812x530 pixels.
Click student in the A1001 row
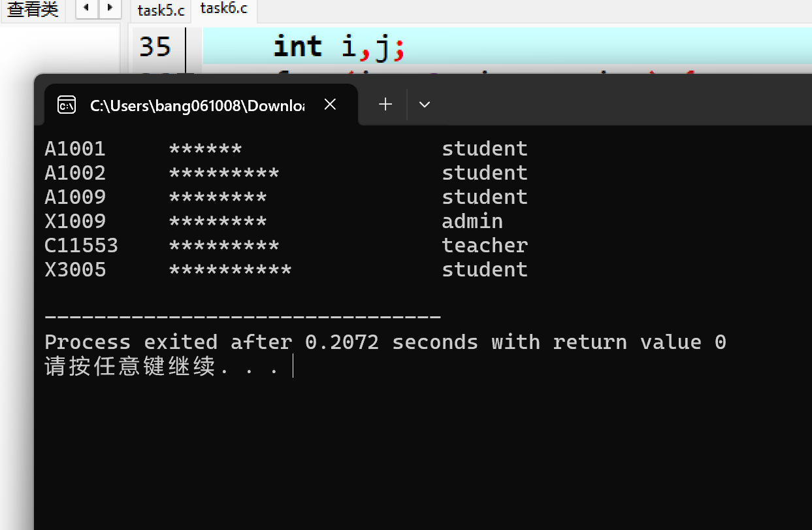click(485, 149)
